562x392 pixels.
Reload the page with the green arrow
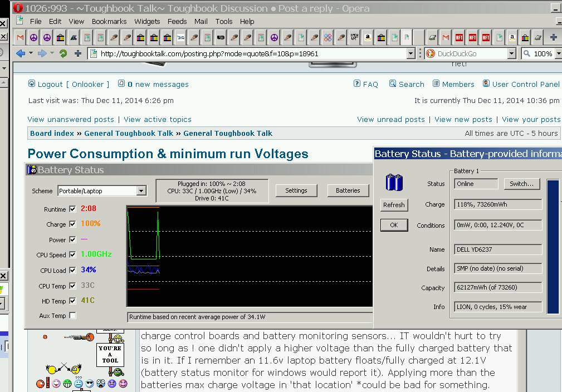(63, 54)
